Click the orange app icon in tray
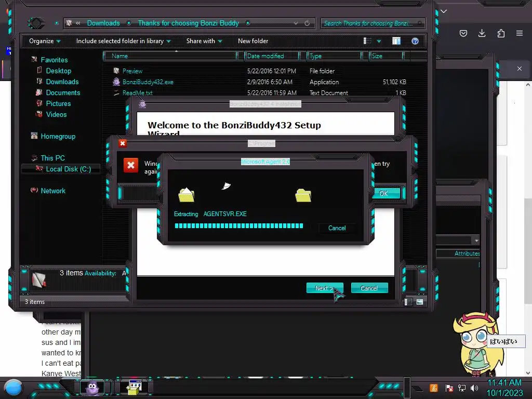 (x=434, y=388)
